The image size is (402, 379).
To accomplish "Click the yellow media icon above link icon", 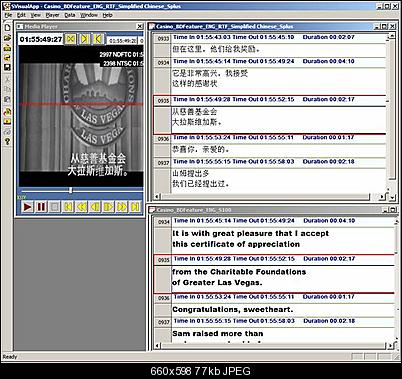I will (7, 122).
